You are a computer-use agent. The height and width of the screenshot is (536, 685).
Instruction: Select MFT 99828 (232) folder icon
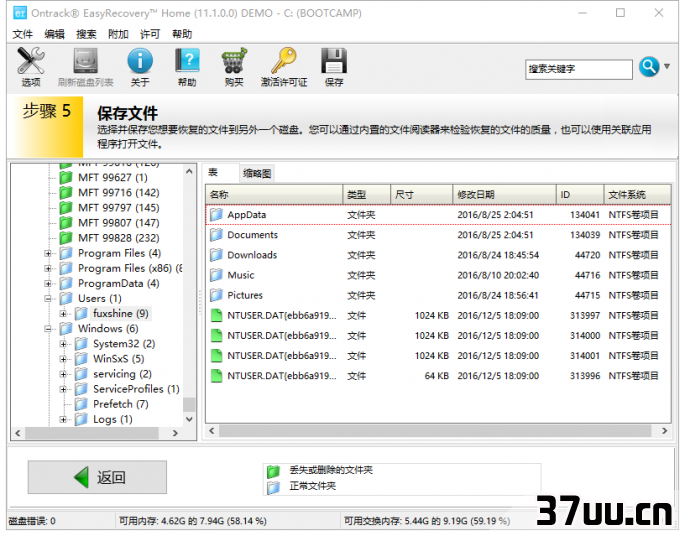[66, 238]
